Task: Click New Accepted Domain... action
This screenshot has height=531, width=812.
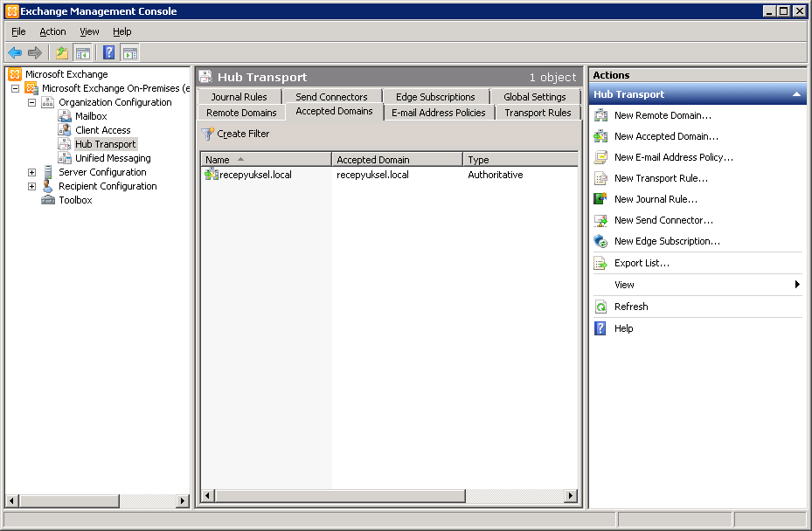Action: click(666, 136)
